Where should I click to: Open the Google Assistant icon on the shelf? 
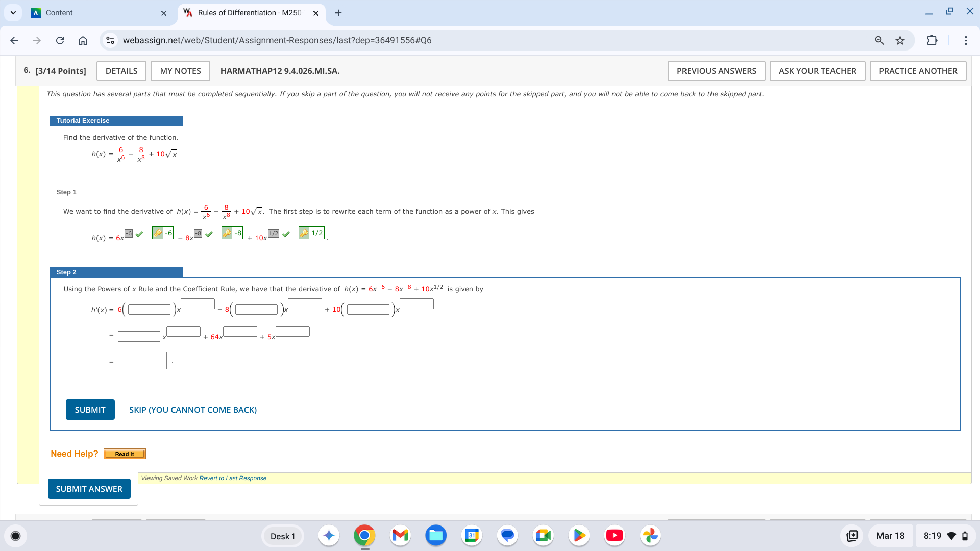(x=329, y=536)
